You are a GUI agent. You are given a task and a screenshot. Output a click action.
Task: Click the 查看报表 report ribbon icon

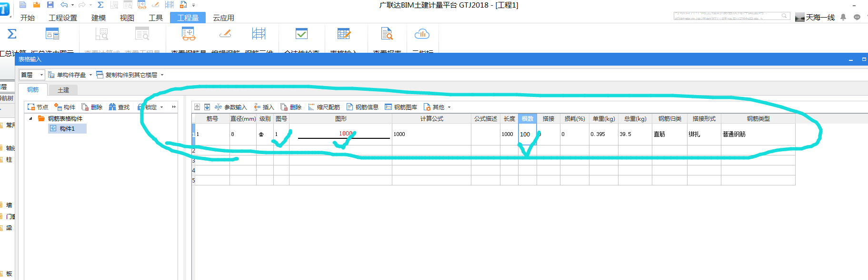tap(387, 34)
